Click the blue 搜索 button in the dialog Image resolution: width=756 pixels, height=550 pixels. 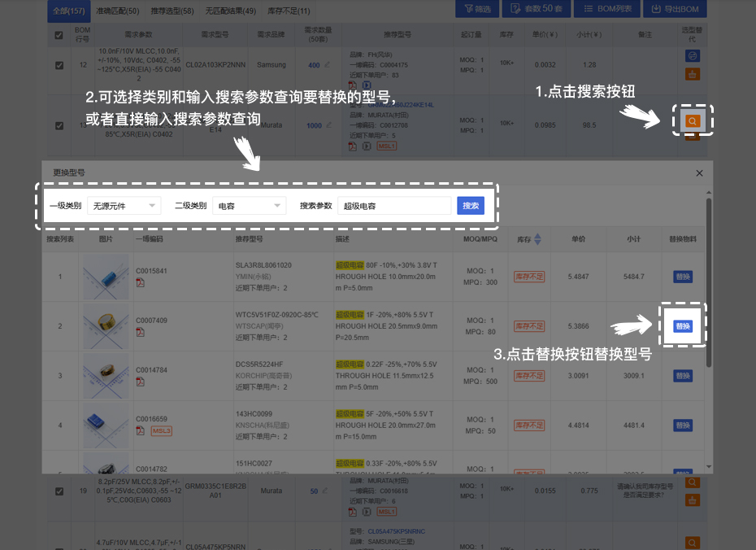(x=470, y=205)
